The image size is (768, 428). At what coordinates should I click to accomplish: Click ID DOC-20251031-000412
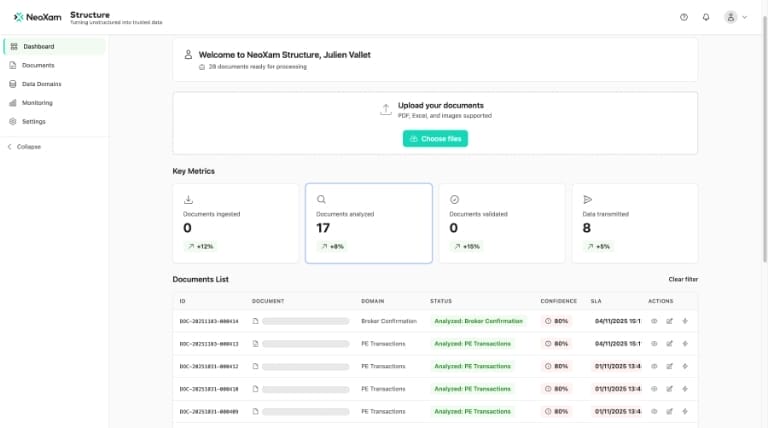[x=209, y=366]
